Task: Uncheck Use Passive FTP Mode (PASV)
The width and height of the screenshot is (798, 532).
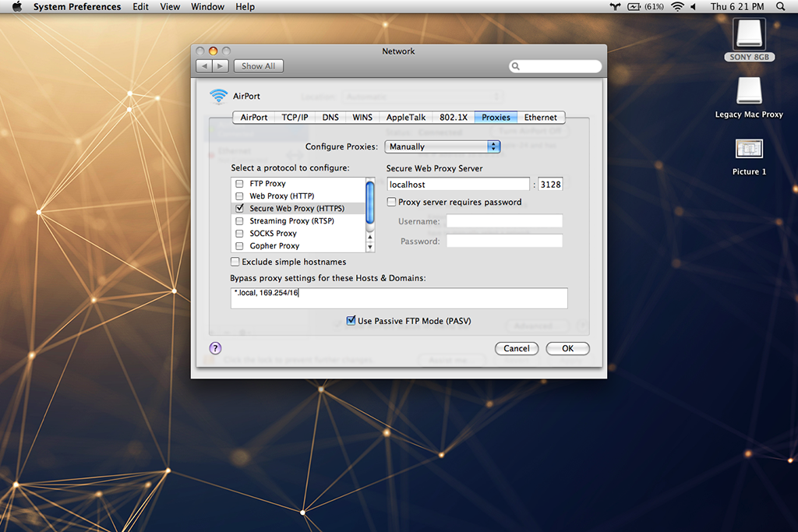Action: 351,320
